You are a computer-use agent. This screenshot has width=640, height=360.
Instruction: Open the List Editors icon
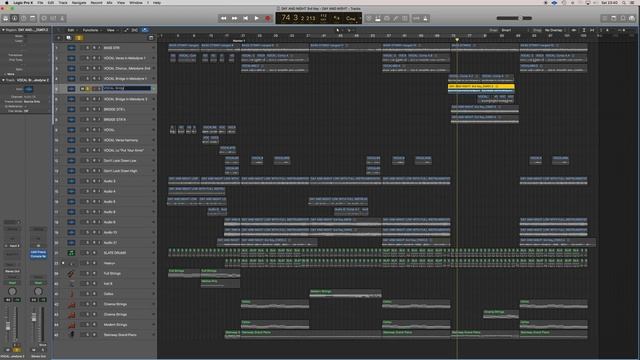pyautogui.click(x=605, y=18)
